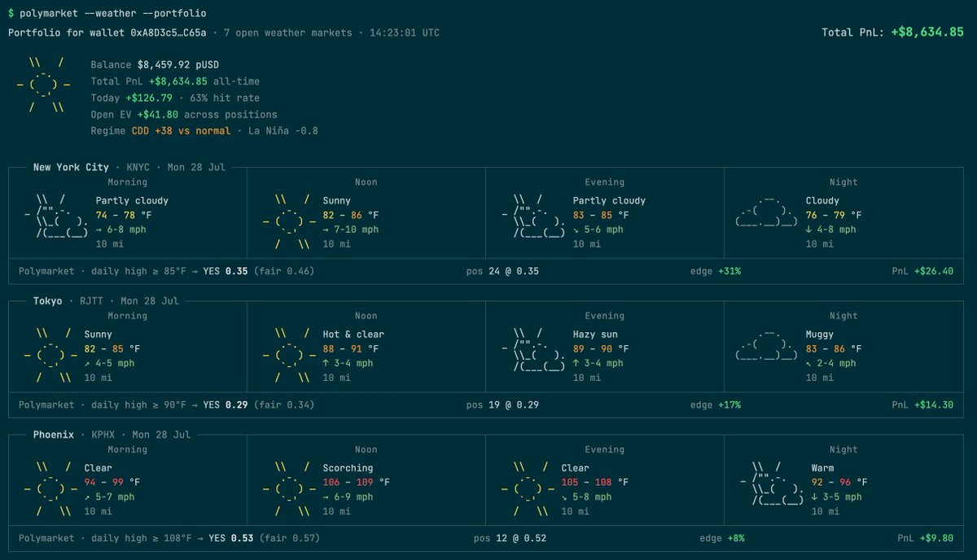The image size is (977, 560).
Task: Click Tokyo Evening hazy sun icon
Action: coord(533,348)
